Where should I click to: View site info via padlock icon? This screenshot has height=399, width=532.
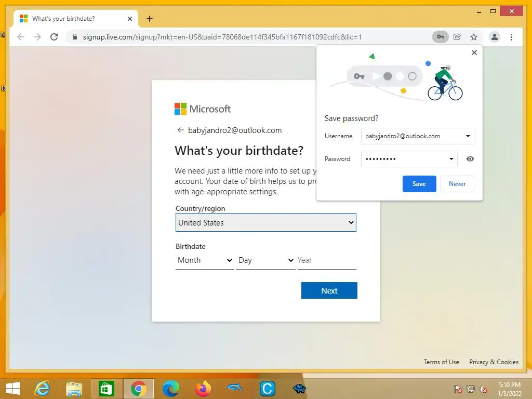click(x=75, y=37)
